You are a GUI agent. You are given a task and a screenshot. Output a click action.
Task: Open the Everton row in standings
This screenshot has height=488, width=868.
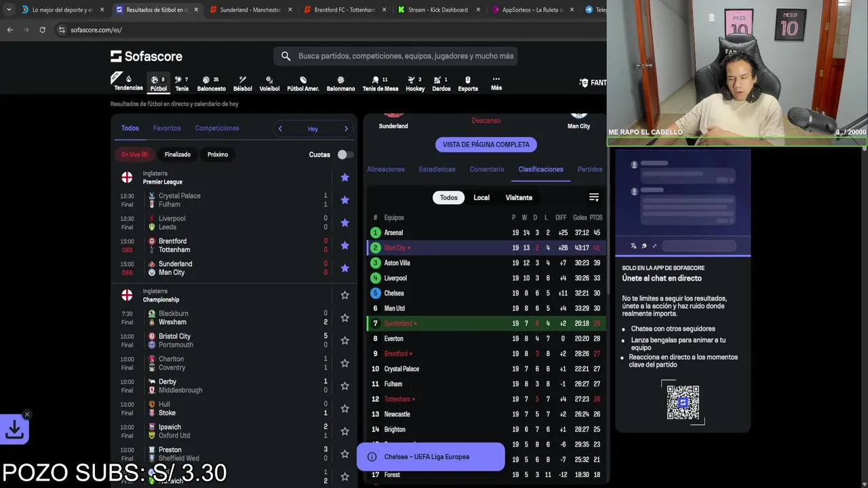click(486, 339)
